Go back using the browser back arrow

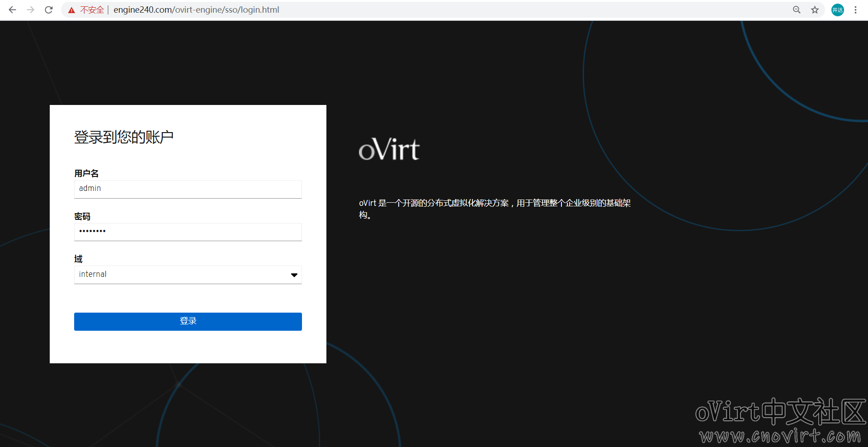[12, 10]
